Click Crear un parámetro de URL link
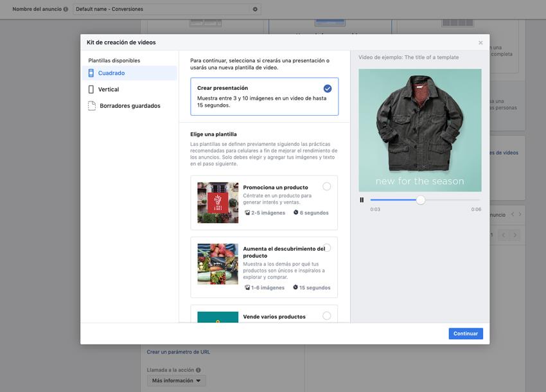Viewport: 546px width, 392px height. click(x=179, y=352)
